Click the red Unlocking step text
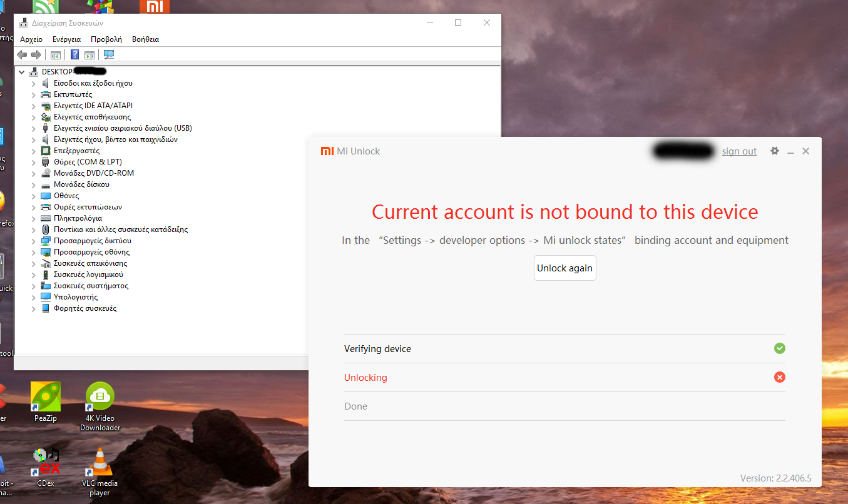Viewport: 848px width, 504px height. pos(365,378)
